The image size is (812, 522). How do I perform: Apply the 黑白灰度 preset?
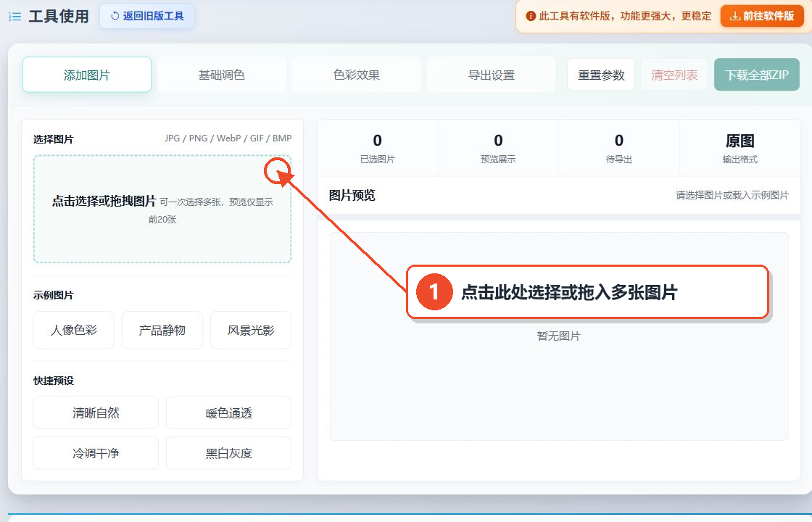(x=228, y=453)
